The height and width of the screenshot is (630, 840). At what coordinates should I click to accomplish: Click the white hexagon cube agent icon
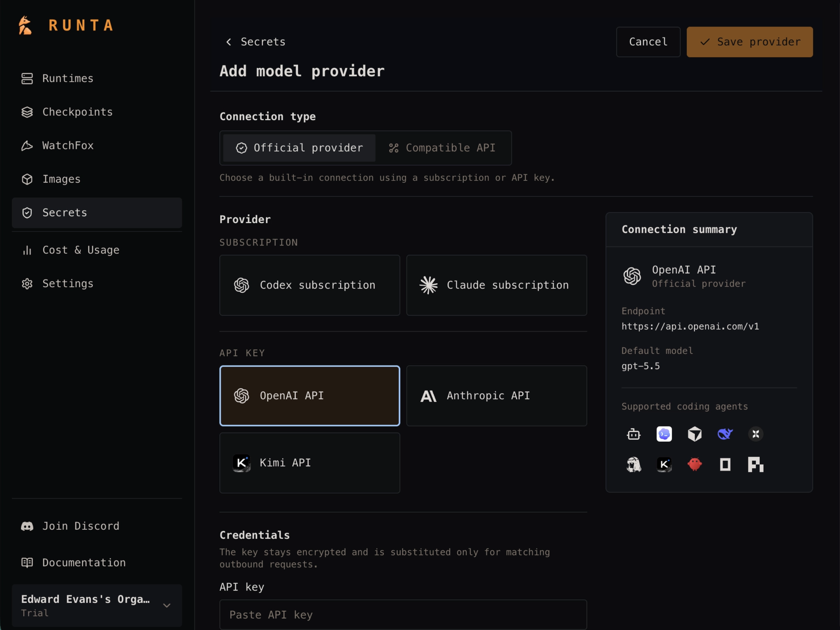[x=695, y=434]
